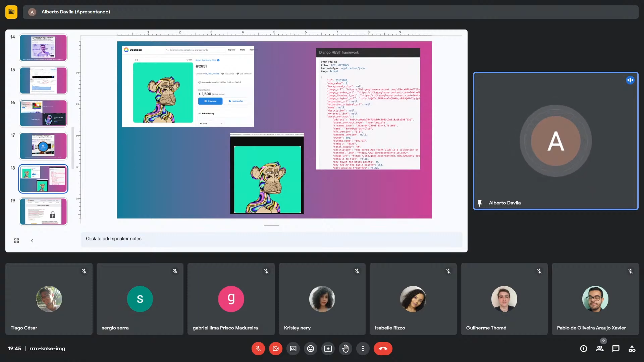Viewport: 644px width, 362px height.
Task: Click the Django REST framework header in slide
Action: point(368,52)
